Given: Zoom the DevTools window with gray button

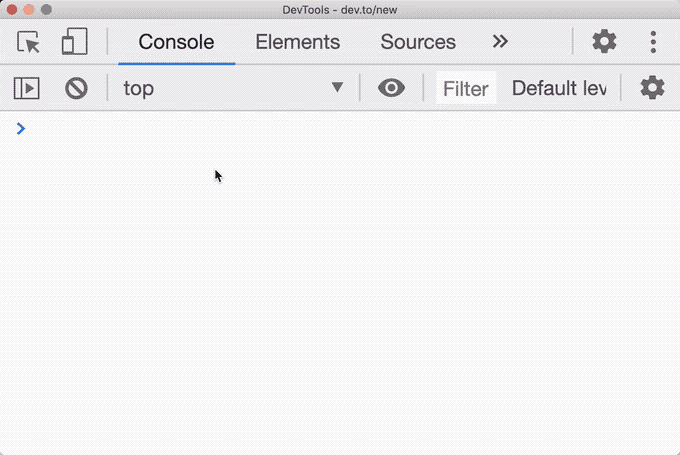Looking at the screenshot, I should [x=46, y=10].
